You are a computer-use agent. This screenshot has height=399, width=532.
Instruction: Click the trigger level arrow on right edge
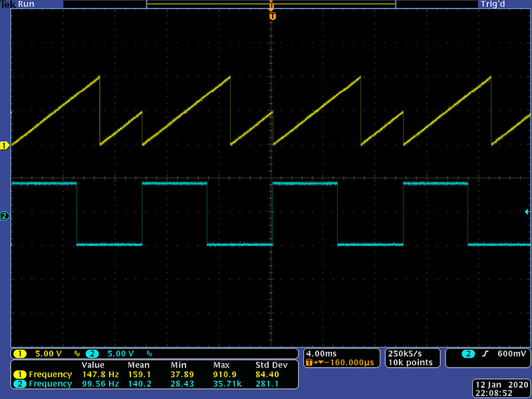[x=527, y=211]
